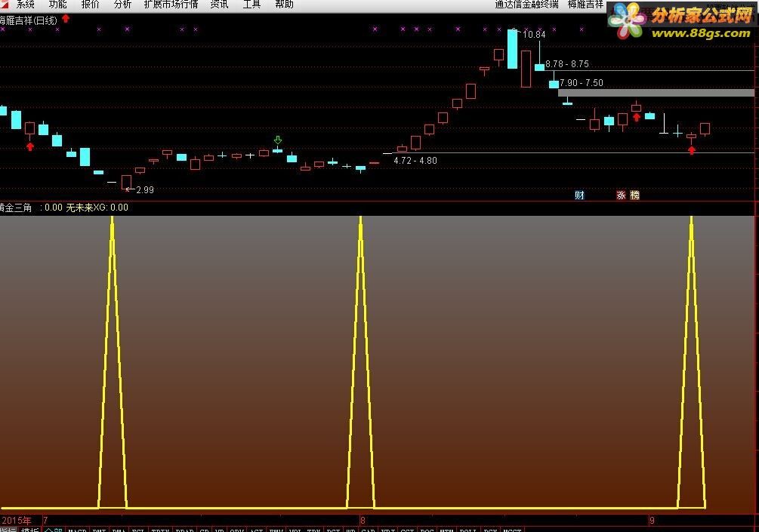
Task: Open the 扩展市场行情 menu
Action: pos(171,5)
